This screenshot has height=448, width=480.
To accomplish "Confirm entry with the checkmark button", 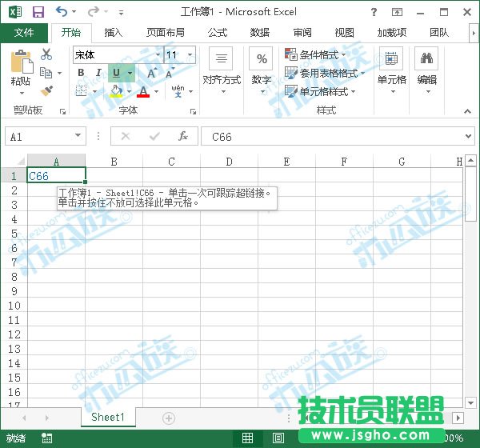I will pyautogui.click(x=154, y=136).
